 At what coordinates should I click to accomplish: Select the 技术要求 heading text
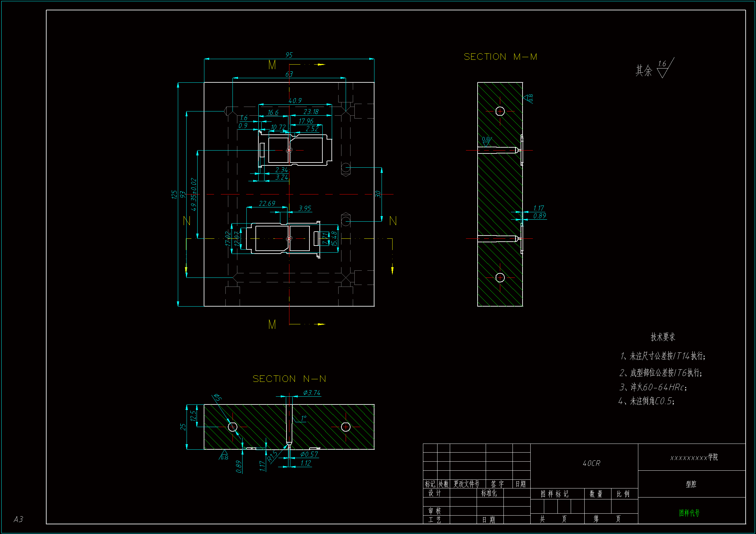[663, 337]
